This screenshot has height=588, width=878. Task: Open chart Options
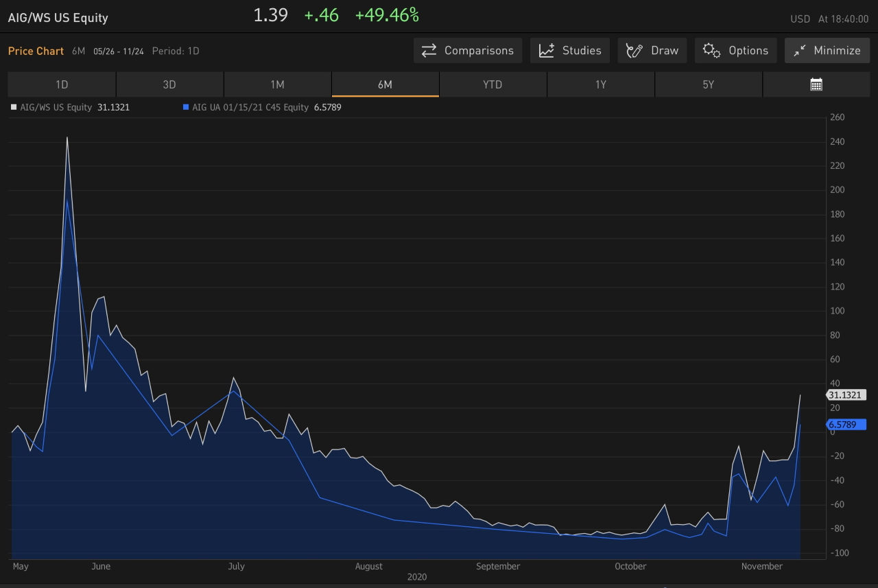coord(735,51)
